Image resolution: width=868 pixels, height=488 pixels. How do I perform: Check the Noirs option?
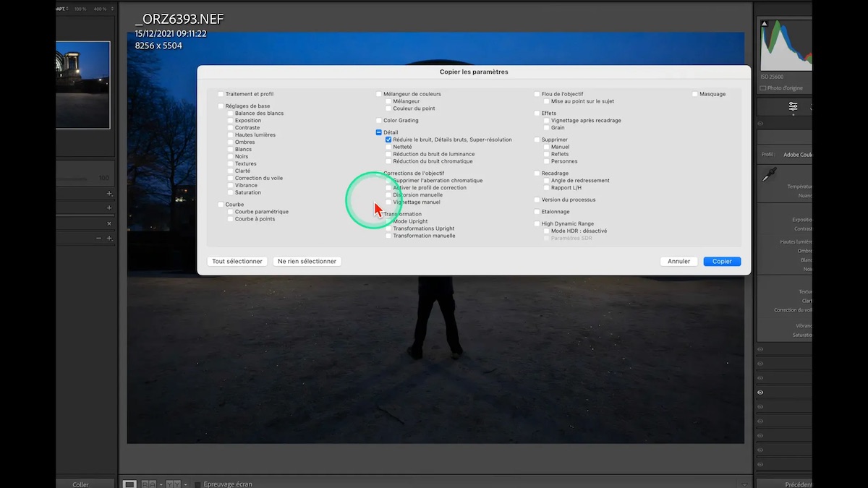pos(230,157)
